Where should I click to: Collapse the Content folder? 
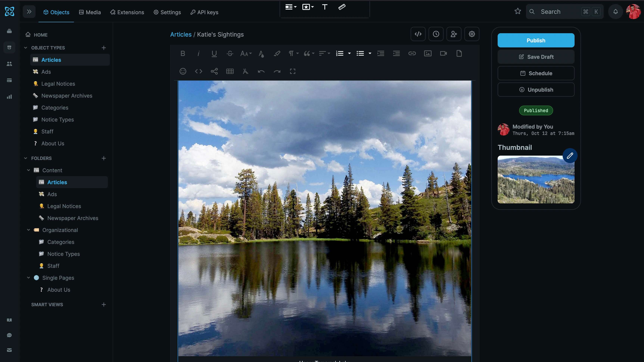[x=29, y=170]
